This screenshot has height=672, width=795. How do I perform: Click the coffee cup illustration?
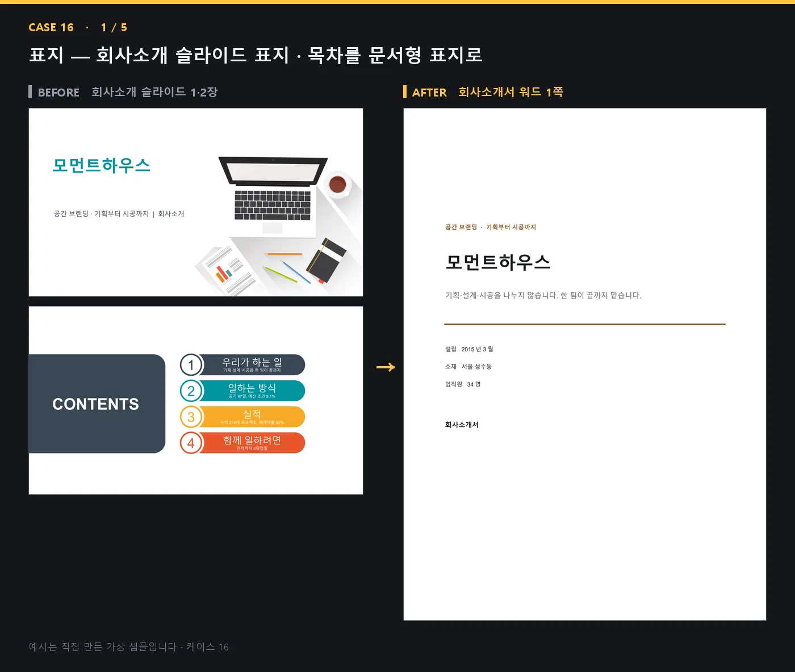[338, 184]
